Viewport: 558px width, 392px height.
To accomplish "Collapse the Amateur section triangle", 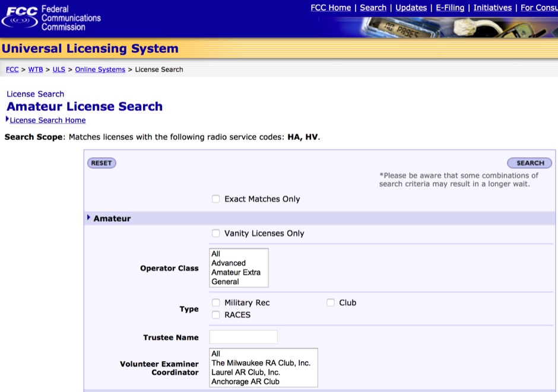I will pos(89,218).
